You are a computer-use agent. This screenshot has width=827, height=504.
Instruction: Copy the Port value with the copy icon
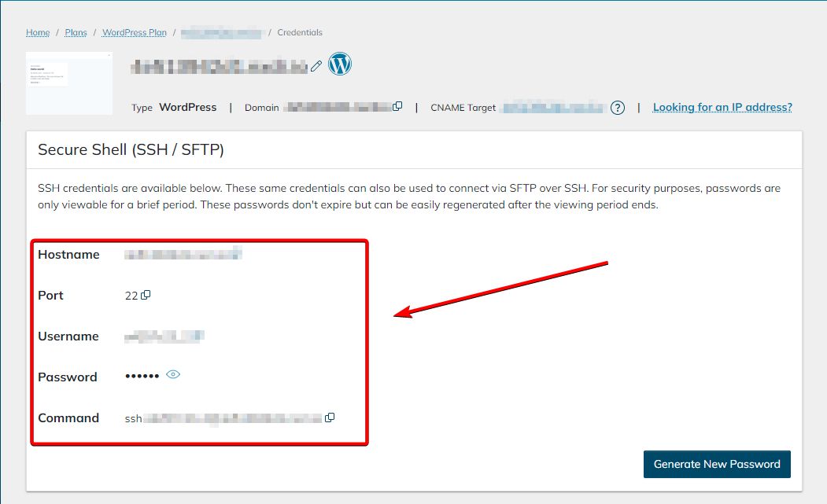(146, 294)
